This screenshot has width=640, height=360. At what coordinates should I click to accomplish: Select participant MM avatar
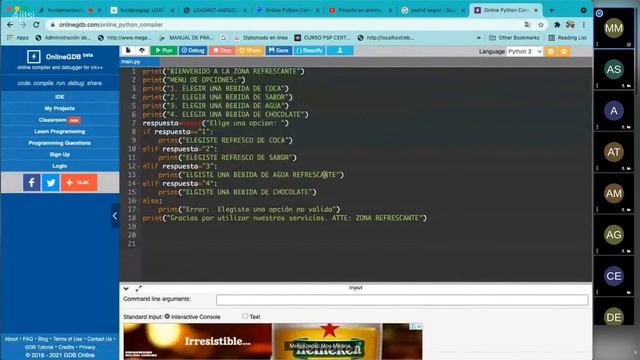614,29
